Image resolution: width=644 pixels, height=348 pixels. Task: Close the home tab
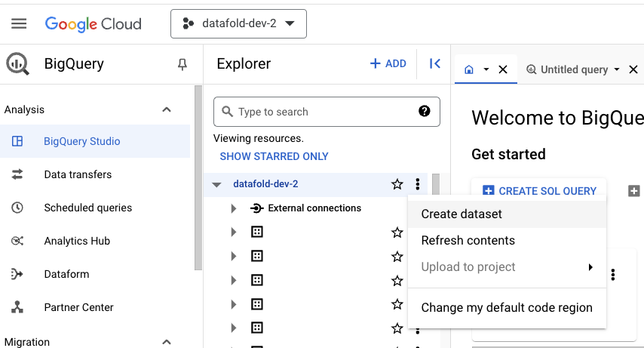click(503, 69)
